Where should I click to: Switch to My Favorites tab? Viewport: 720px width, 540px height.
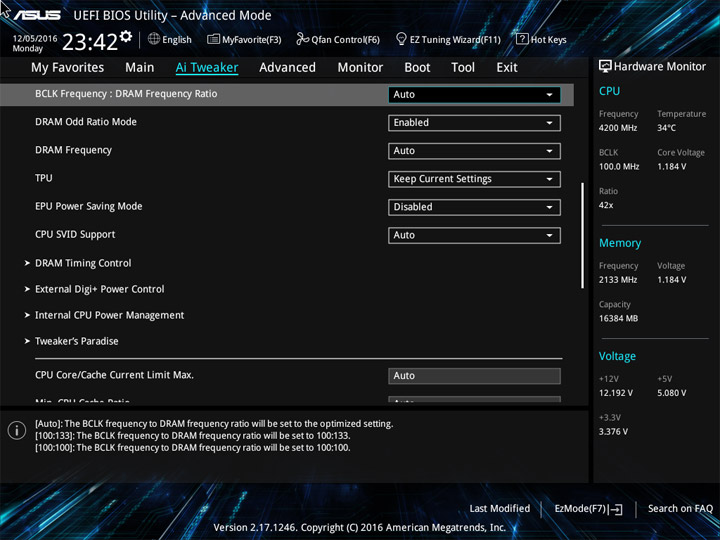pyautogui.click(x=68, y=68)
